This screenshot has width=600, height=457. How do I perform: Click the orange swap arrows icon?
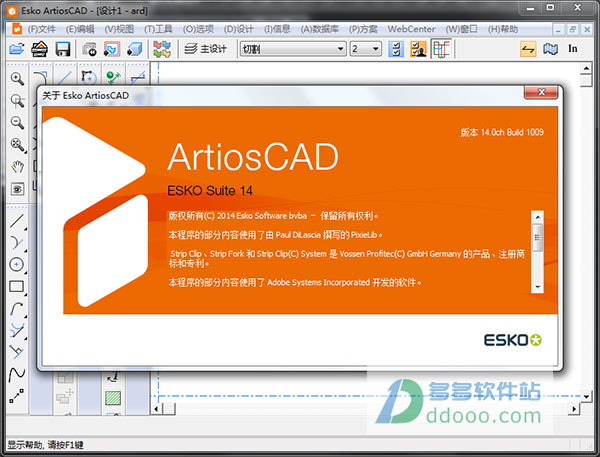coord(528,49)
